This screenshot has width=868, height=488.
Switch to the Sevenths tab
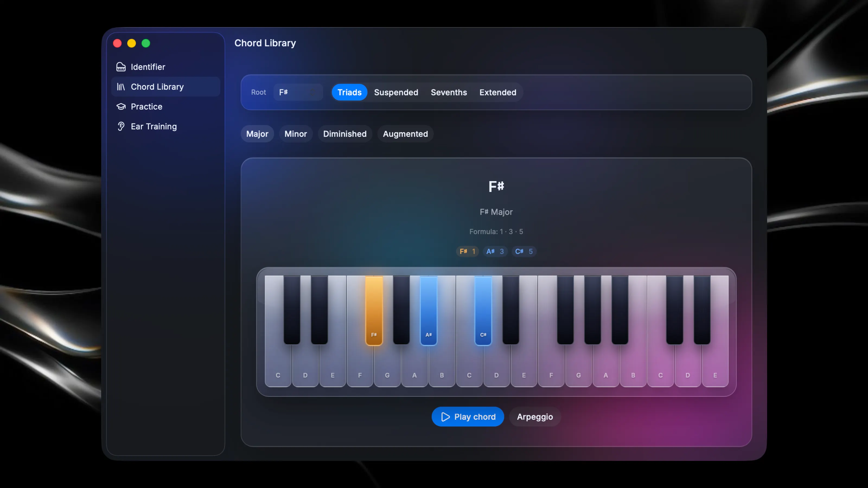point(449,92)
